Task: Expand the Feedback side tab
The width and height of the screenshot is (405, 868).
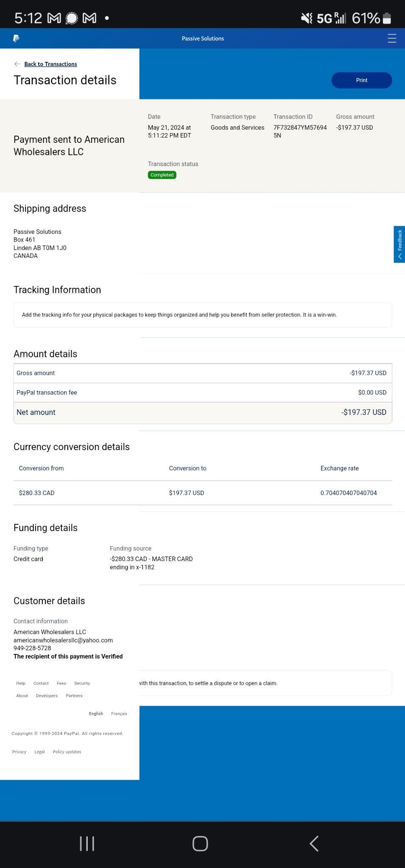Action: coord(399,245)
